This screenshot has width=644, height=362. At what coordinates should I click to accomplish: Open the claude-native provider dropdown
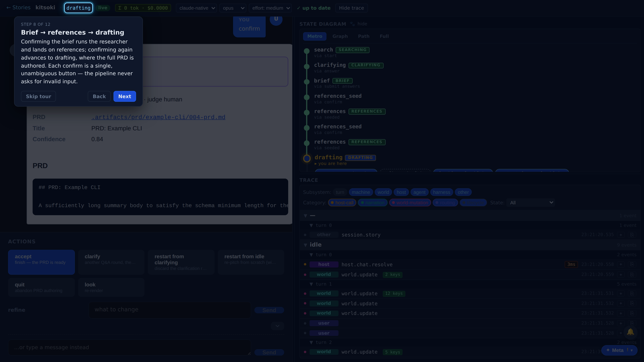tap(196, 8)
